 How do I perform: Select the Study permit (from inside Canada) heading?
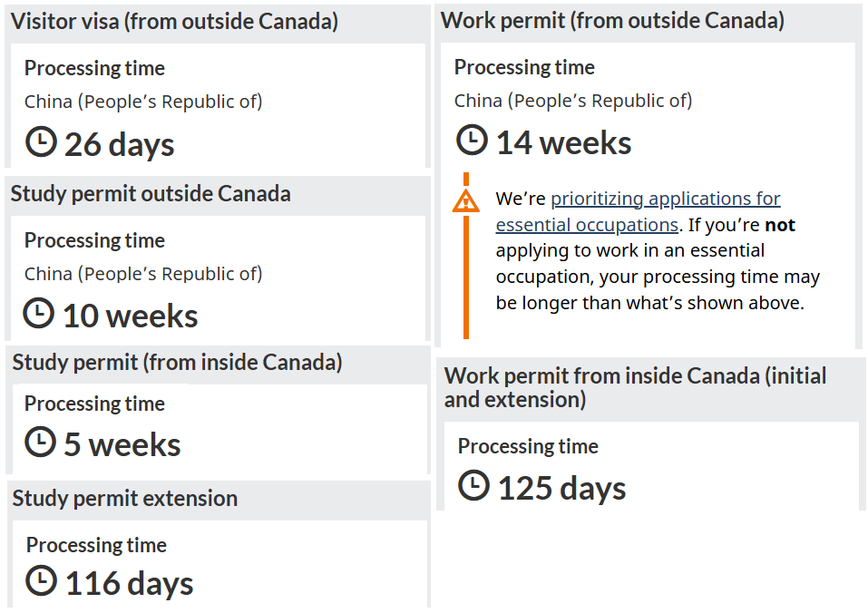pos(177,363)
